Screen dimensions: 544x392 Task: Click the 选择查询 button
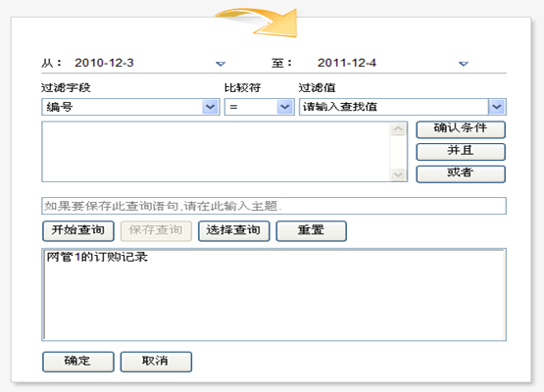click(x=234, y=230)
